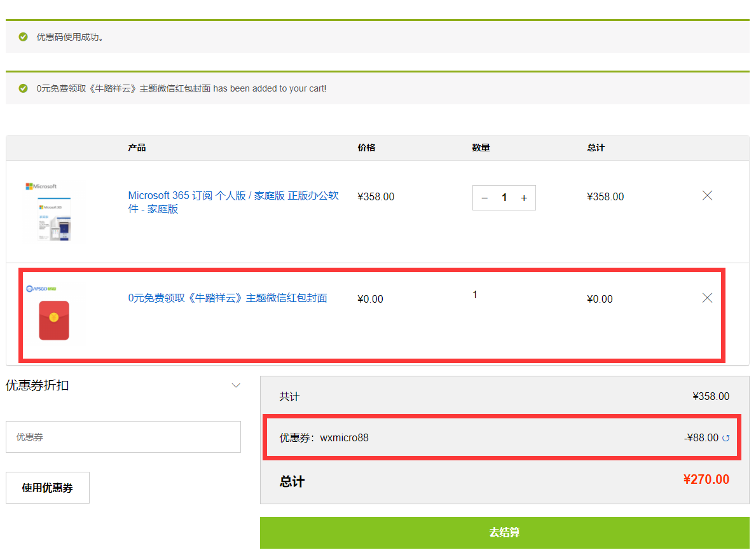Viewport: 756px width, 550px height.
Task: Increase Microsoft 365 quantity with plus
Action: (x=524, y=198)
